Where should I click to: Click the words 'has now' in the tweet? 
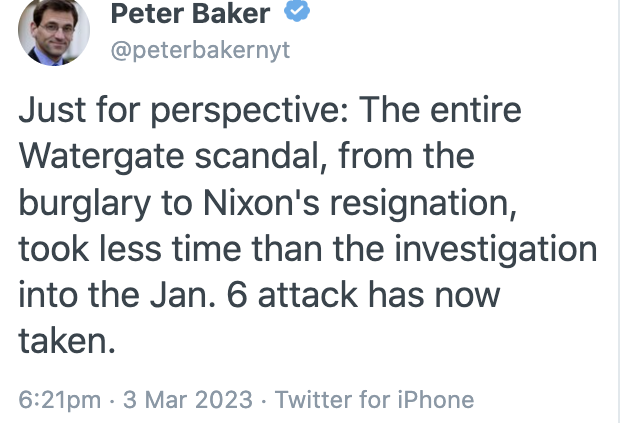click(x=438, y=295)
